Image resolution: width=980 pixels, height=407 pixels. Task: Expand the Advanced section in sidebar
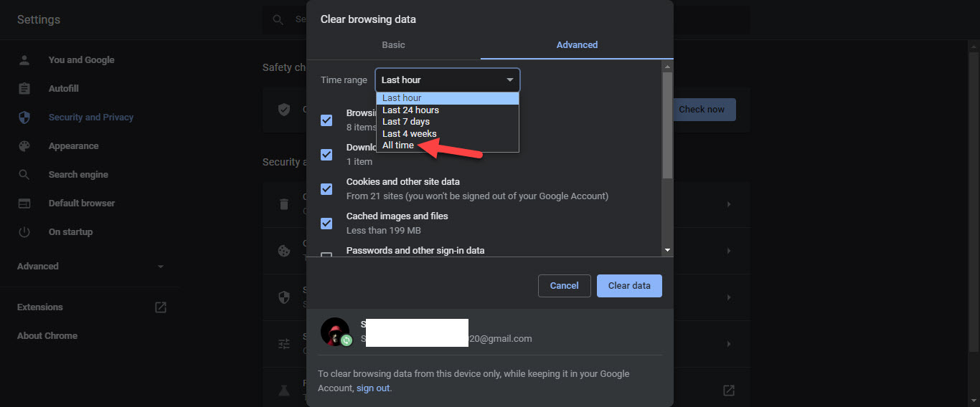pos(90,267)
